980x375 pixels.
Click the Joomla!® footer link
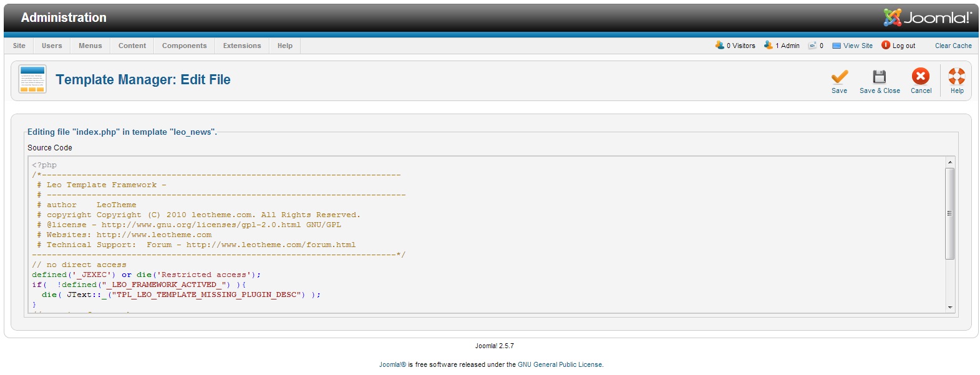tap(392, 365)
